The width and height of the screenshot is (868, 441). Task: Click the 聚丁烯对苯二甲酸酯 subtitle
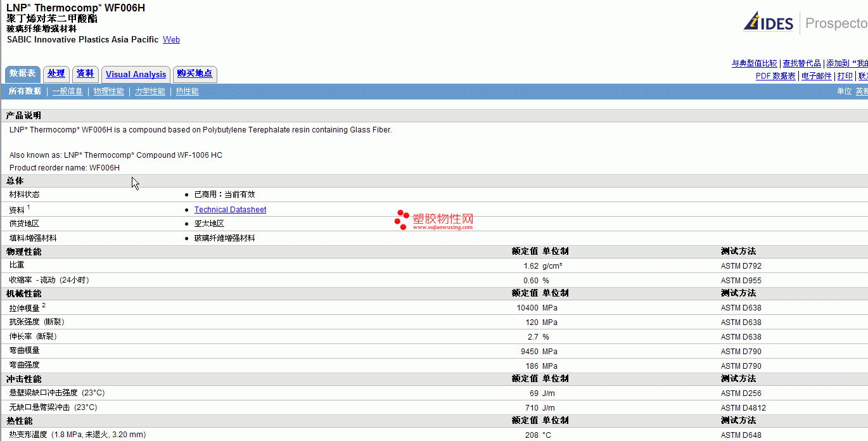[x=52, y=18]
